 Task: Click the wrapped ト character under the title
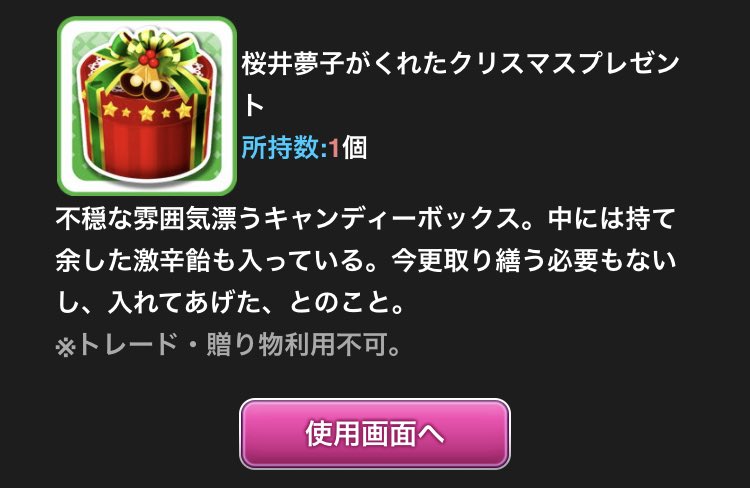254,106
